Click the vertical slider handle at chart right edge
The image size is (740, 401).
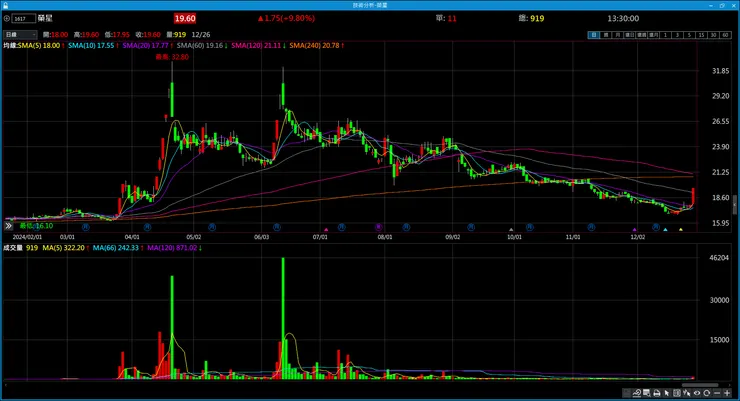coord(734,205)
